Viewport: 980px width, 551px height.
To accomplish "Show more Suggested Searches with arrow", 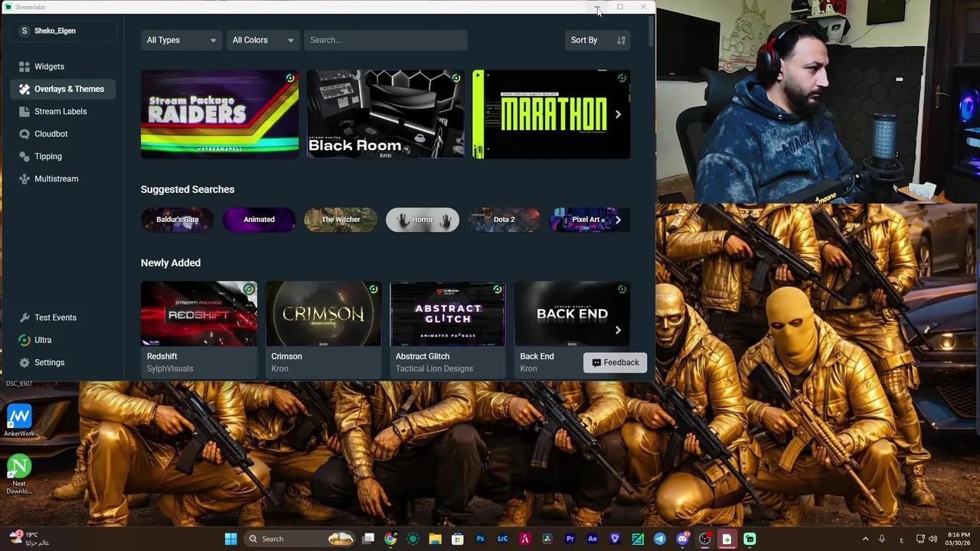I will pyautogui.click(x=618, y=220).
